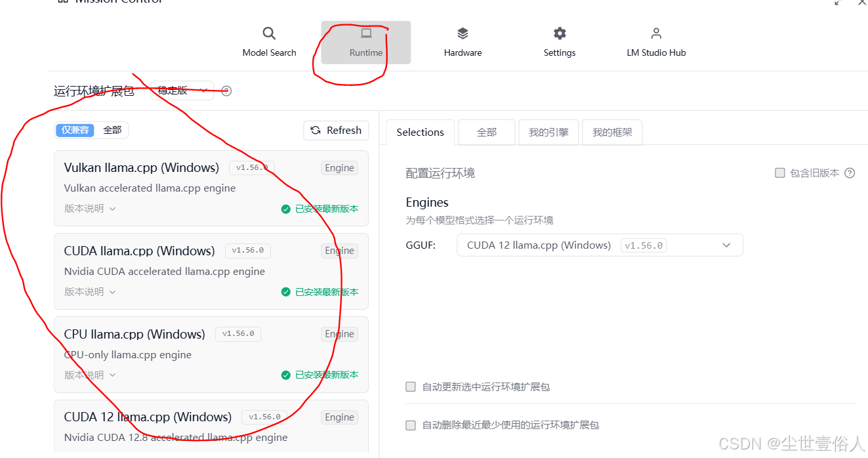
Task: Click CUDA llama.cpp (Windows) title
Action: point(139,251)
